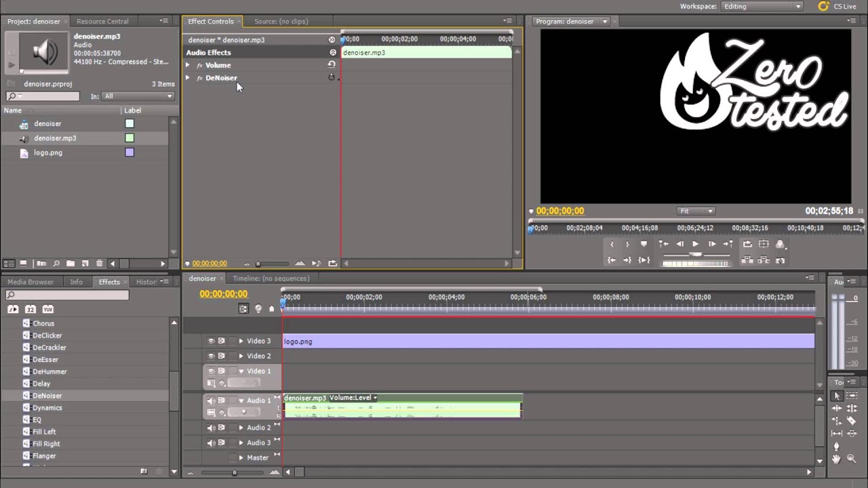The height and width of the screenshot is (488, 868).
Task: Open the Workspace Editing dropdown
Action: (x=762, y=6)
